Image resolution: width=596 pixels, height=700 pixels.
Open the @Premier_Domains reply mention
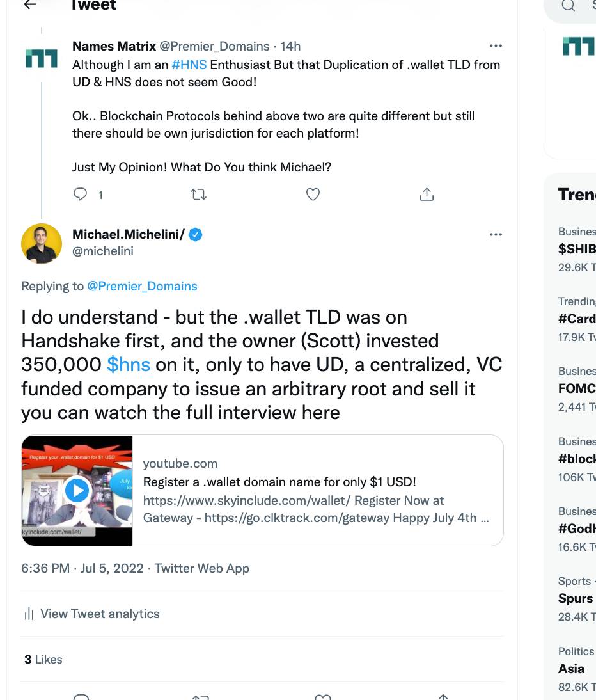point(142,286)
